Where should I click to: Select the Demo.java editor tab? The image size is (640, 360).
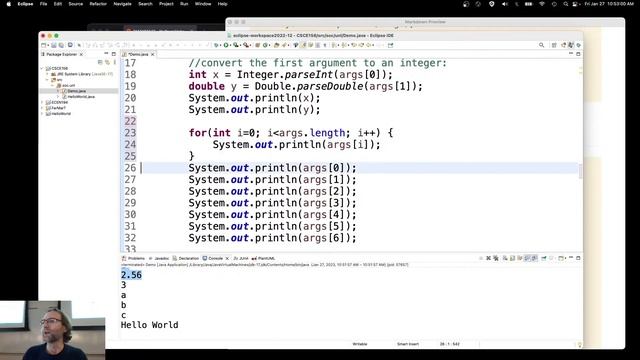(138, 54)
